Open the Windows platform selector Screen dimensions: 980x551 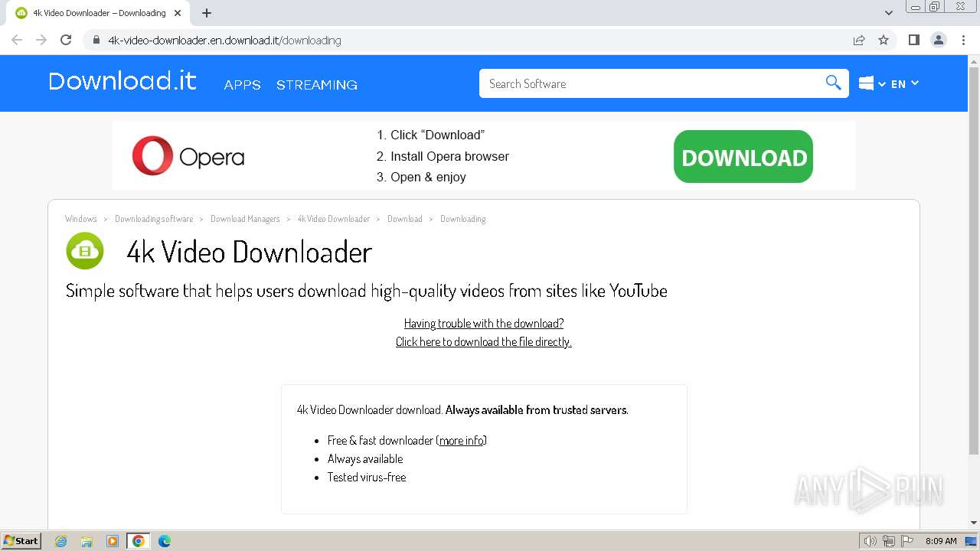[x=872, y=83]
